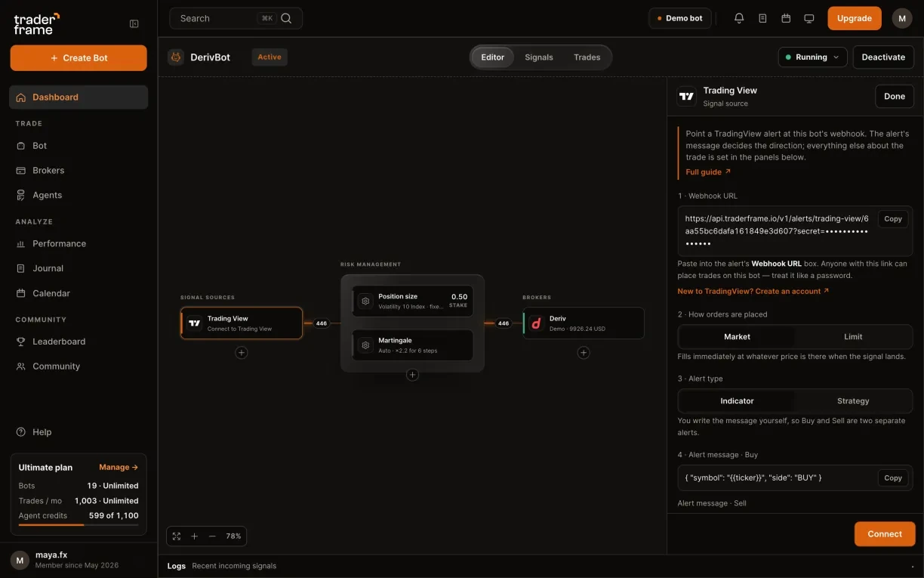Deactivate the bot
The width and height of the screenshot is (924, 578).
click(883, 57)
